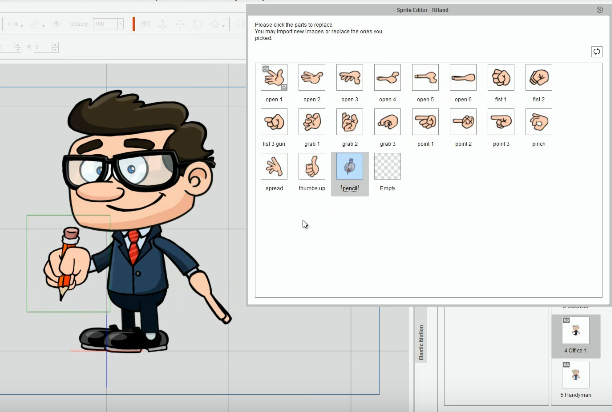
Task: Select the 'point 2' hand sprite
Action: (463, 122)
